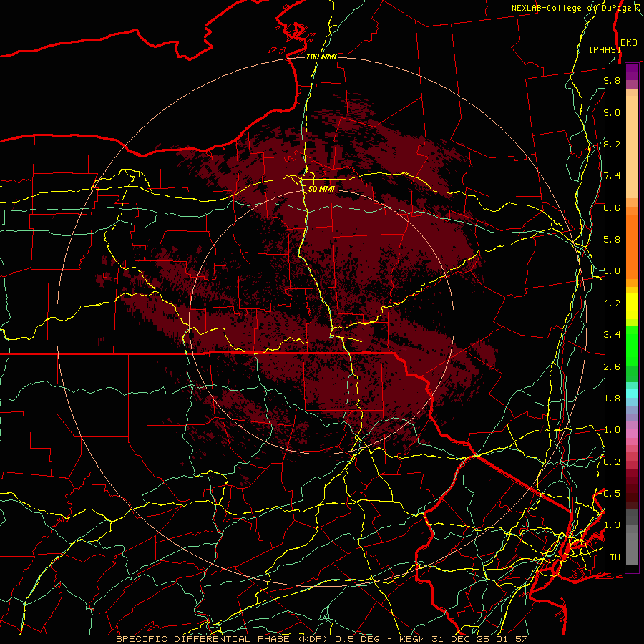Click the 0.2 legend value
Viewport: 644px width, 644px height.
612,462
